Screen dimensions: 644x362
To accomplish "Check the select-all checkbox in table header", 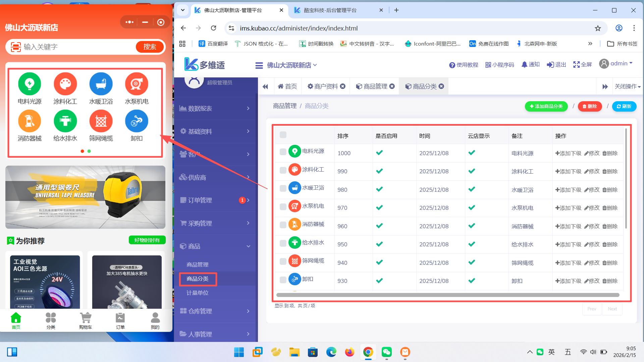I will point(283,135).
